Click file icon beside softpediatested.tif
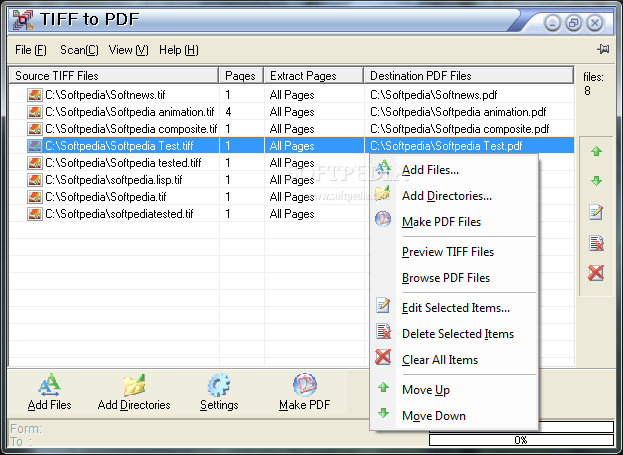623x455 pixels. coord(35,214)
